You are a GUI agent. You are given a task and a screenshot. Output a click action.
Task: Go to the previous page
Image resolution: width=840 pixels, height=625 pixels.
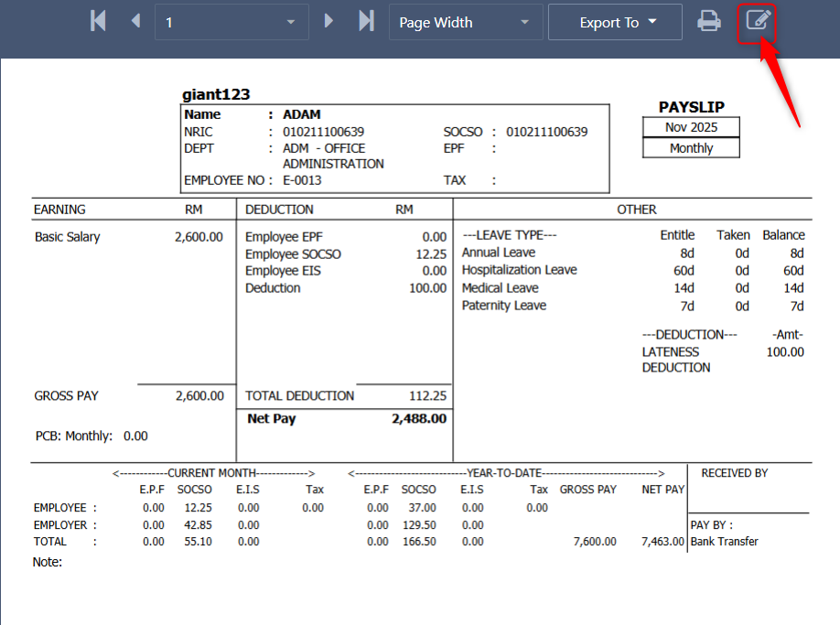tap(135, 21)
